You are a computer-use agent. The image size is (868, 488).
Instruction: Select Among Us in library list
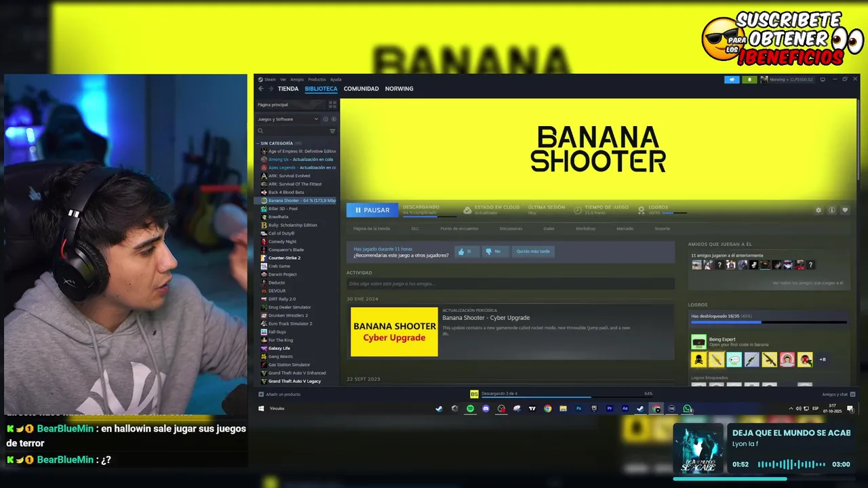pos(298,159)
